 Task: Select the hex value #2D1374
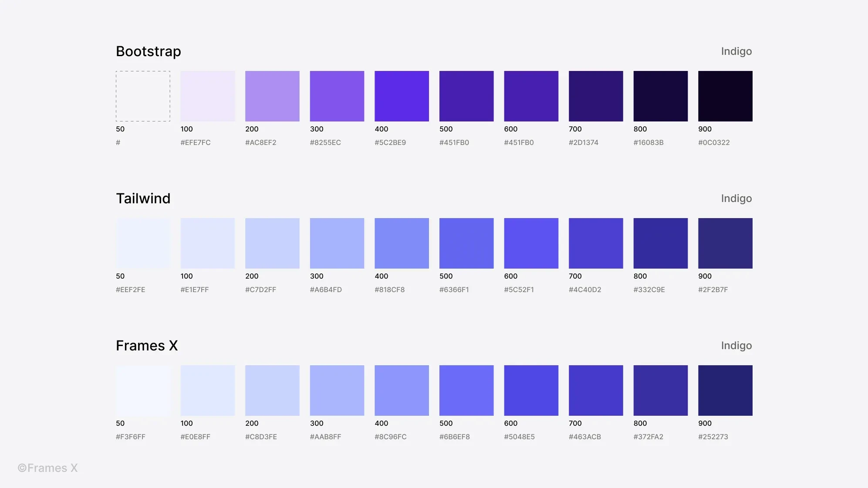(584, 142)
